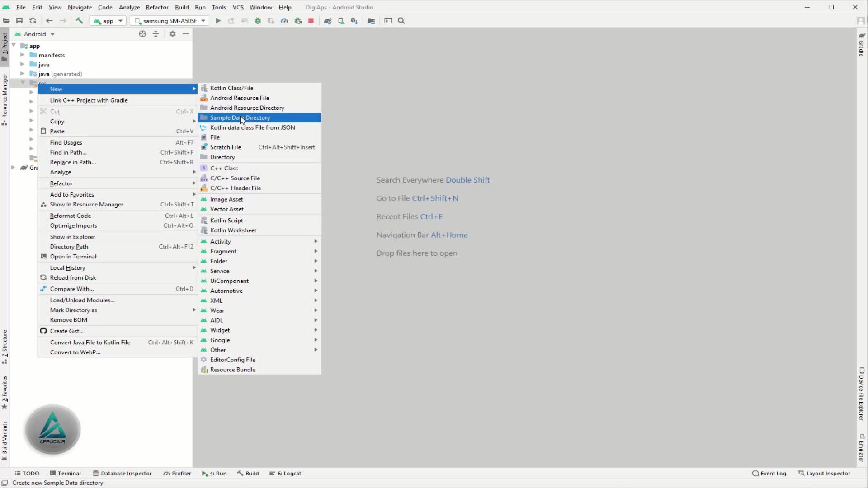Click Open in Terminal context item
Screen dimensions: 868x488
click(73, 257)
